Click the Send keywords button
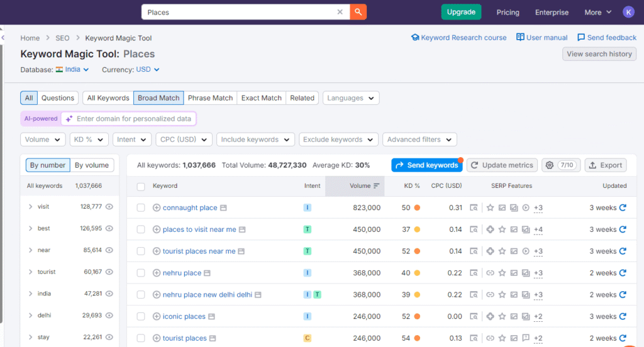 (426, 165)
